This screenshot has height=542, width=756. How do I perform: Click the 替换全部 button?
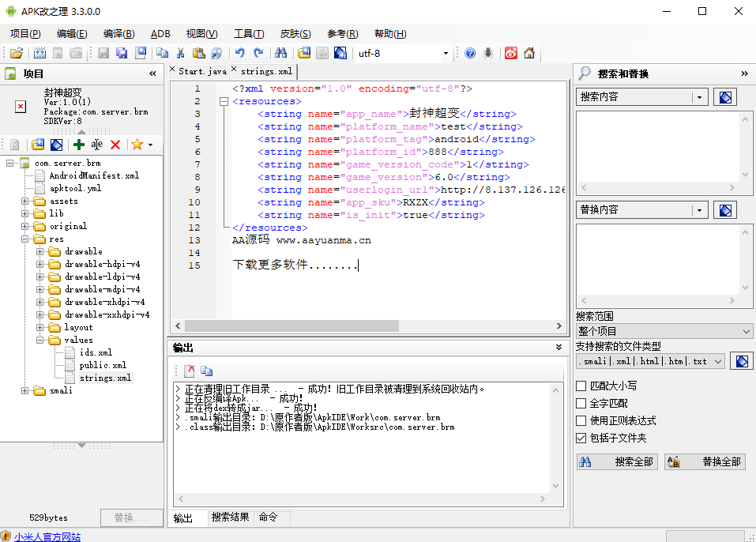(705, 462)
